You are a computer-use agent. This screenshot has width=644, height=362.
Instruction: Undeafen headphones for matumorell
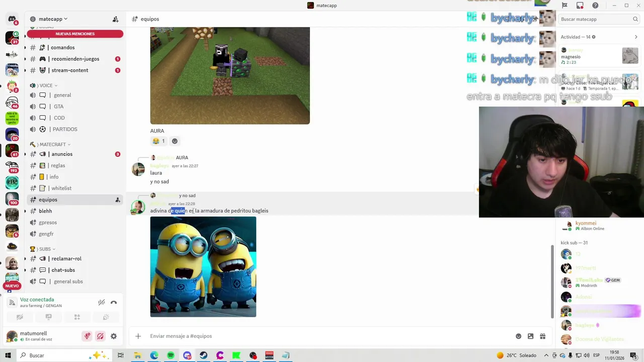click(x=100, y=336)
